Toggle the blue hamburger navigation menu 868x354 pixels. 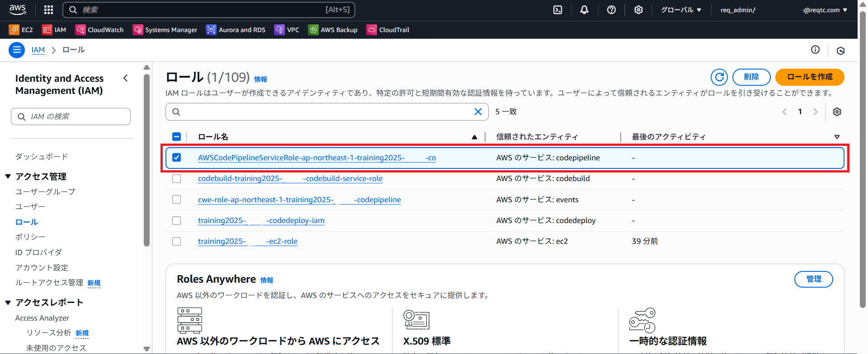pyautogui.click(x=17, y=50)
